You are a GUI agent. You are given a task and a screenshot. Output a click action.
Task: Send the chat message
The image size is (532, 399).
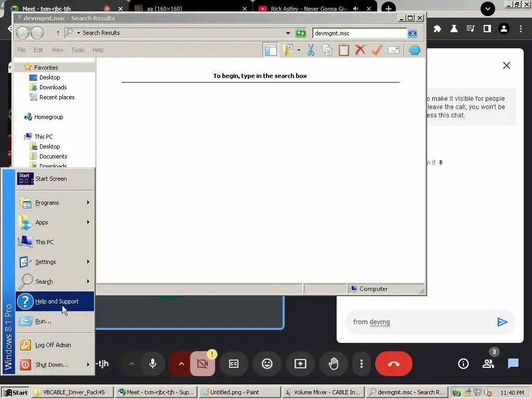[x=502, y=322]
